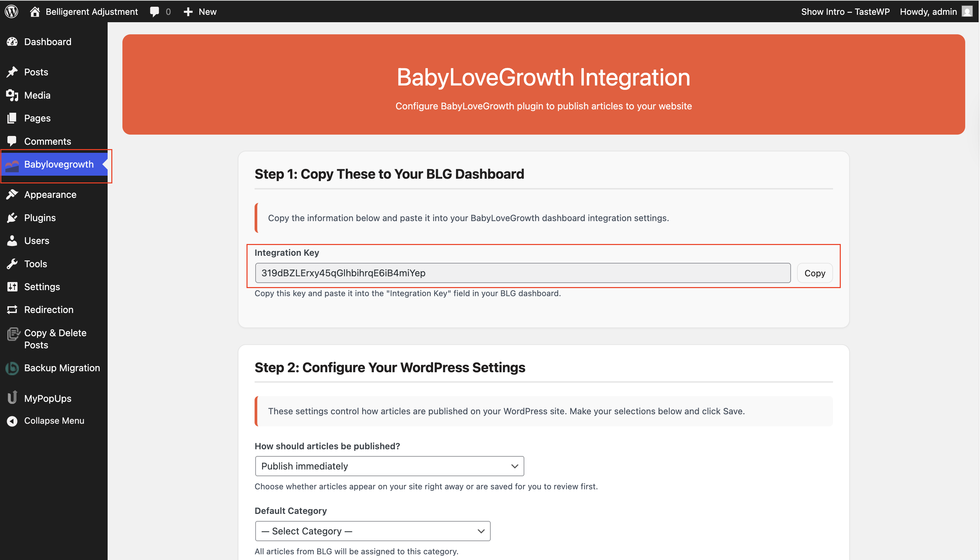Click inside the Integration Key field
This screenshot has height=560, width=980.
523,273
